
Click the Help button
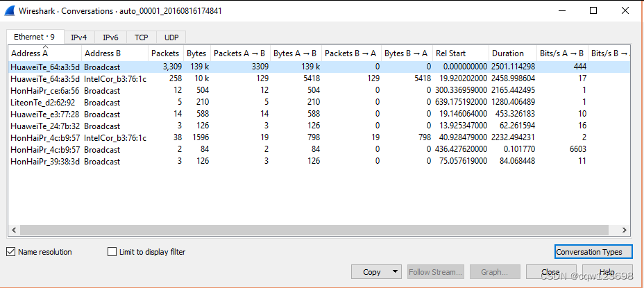607,272
